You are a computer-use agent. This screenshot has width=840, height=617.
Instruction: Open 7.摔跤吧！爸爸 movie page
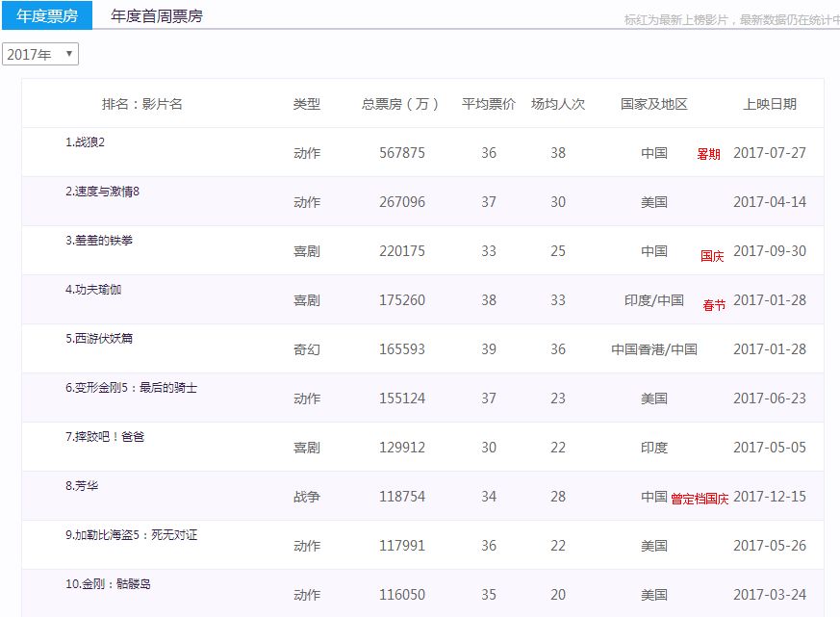coord(104,437)
